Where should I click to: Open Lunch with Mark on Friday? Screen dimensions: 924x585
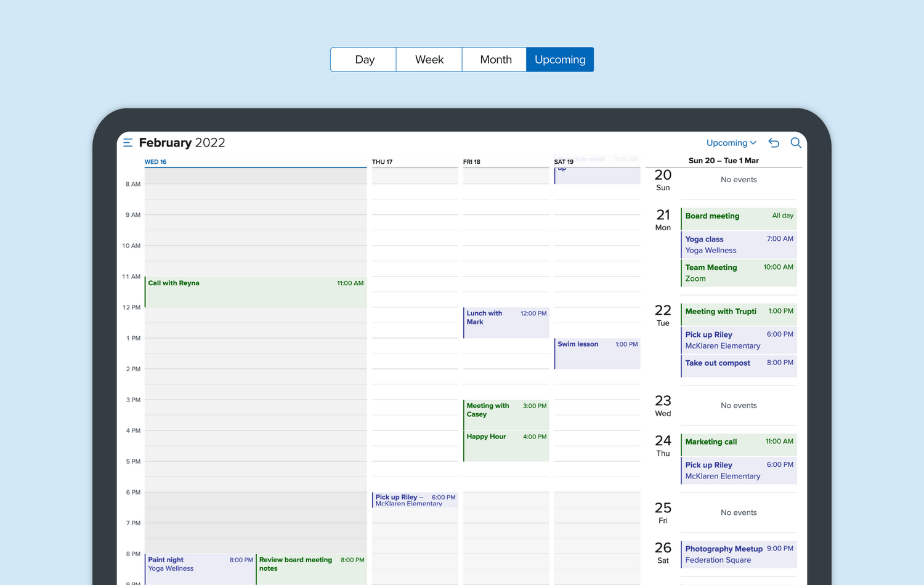click(506, 322)
